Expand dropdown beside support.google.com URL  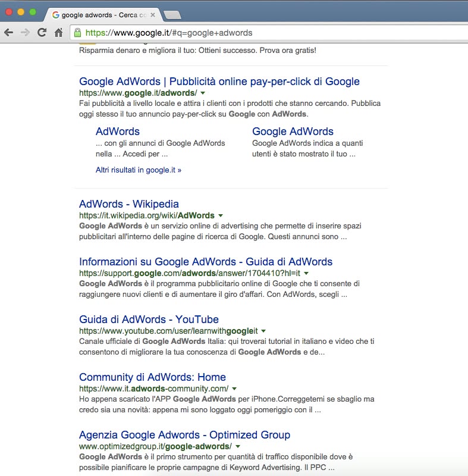click(306, 273)
